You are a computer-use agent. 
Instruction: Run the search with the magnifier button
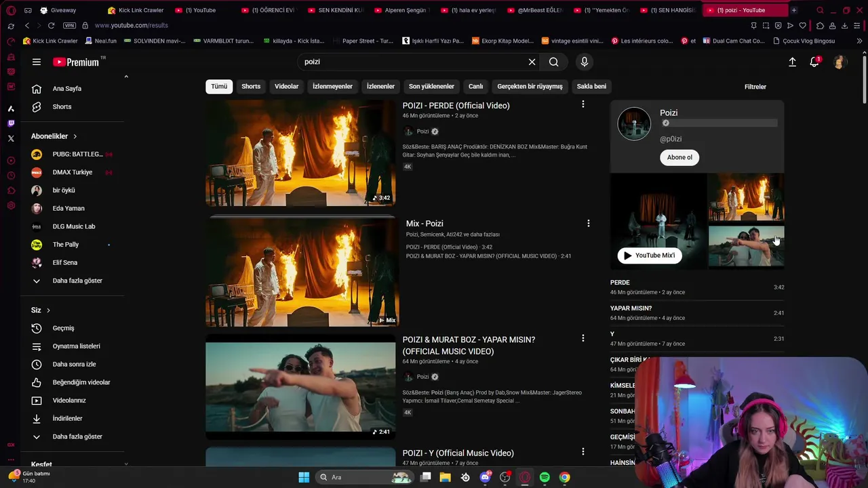point(554,62)
